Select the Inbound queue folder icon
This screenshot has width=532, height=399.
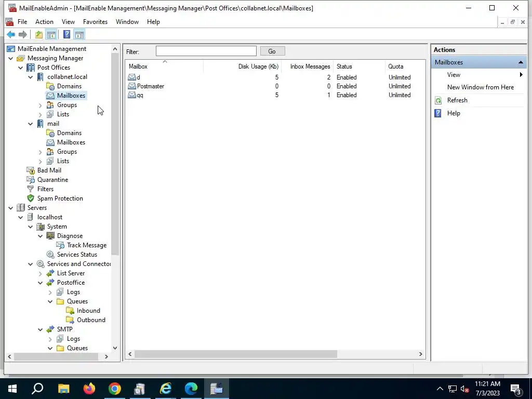(x=70, y=311)
